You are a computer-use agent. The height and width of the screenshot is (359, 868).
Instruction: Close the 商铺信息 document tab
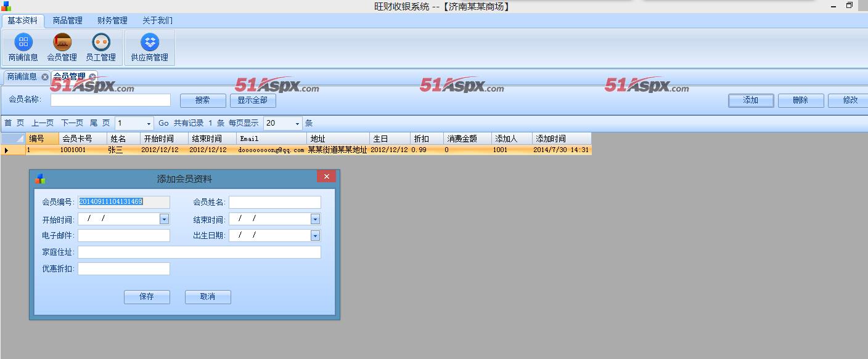(45, 77)
